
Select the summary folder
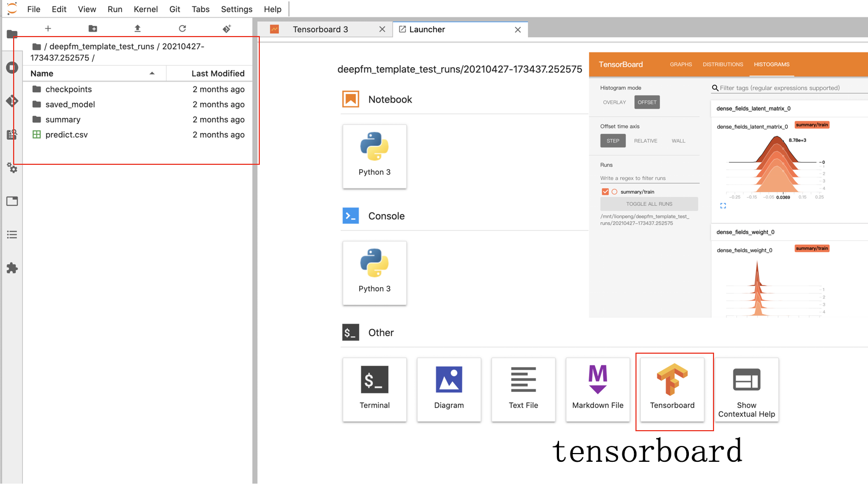138,120
